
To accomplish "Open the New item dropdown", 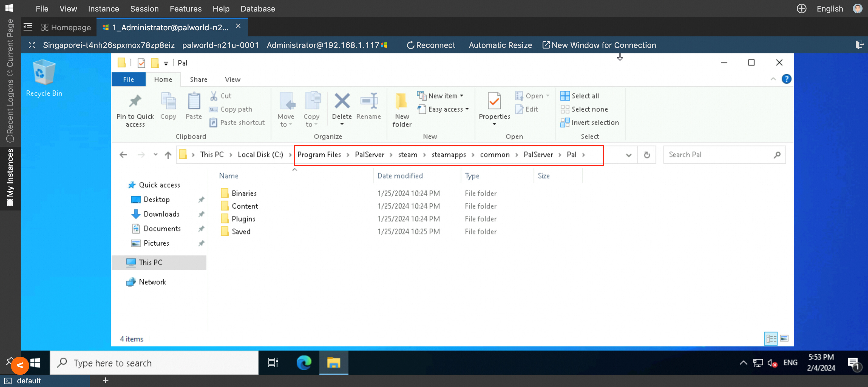I will click(440, 96).
